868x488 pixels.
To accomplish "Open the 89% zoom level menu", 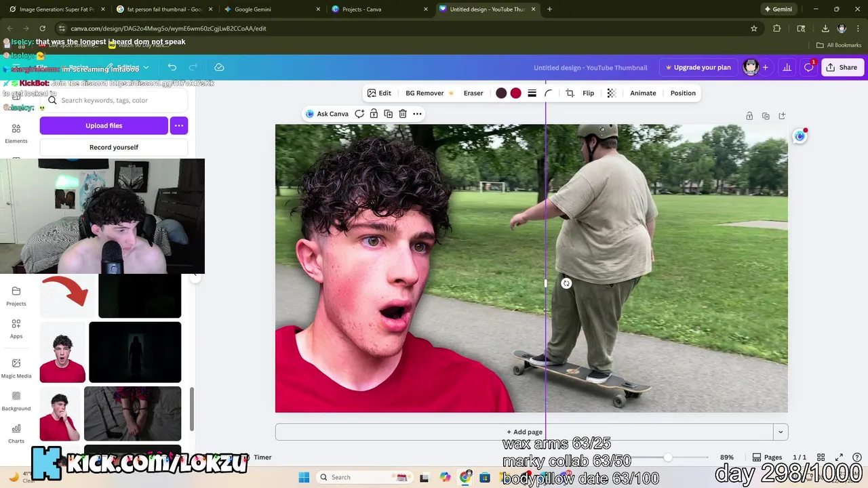I will click(727, 457).
